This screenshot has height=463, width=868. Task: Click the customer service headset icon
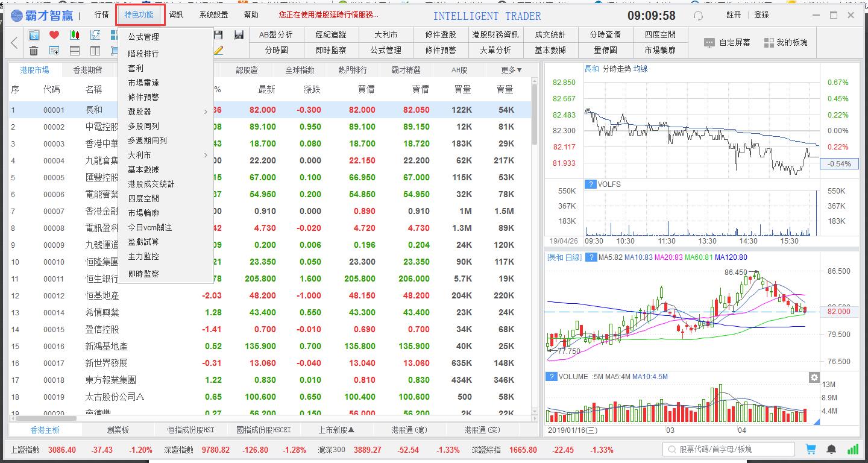[x=699, y=16]
